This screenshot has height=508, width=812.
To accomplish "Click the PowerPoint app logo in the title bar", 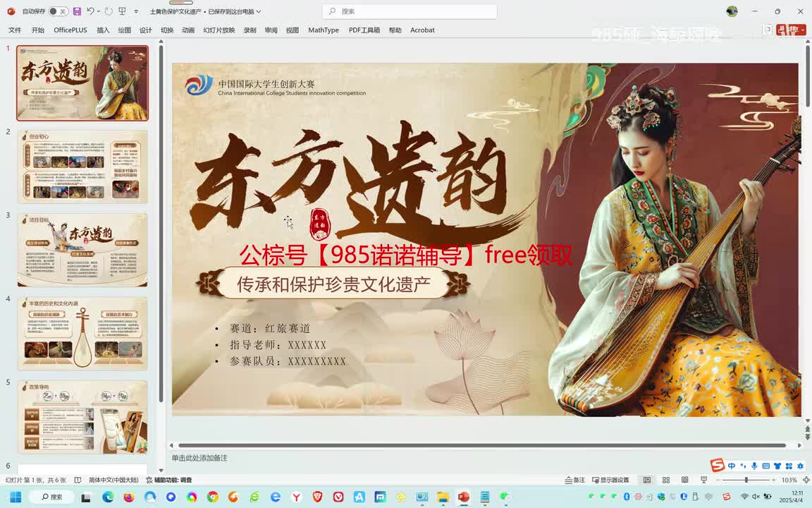I will click(11, 11).
